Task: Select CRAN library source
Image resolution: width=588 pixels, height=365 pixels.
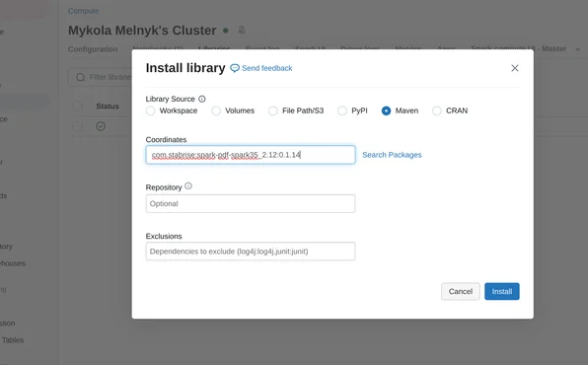Action: point(436,110)
